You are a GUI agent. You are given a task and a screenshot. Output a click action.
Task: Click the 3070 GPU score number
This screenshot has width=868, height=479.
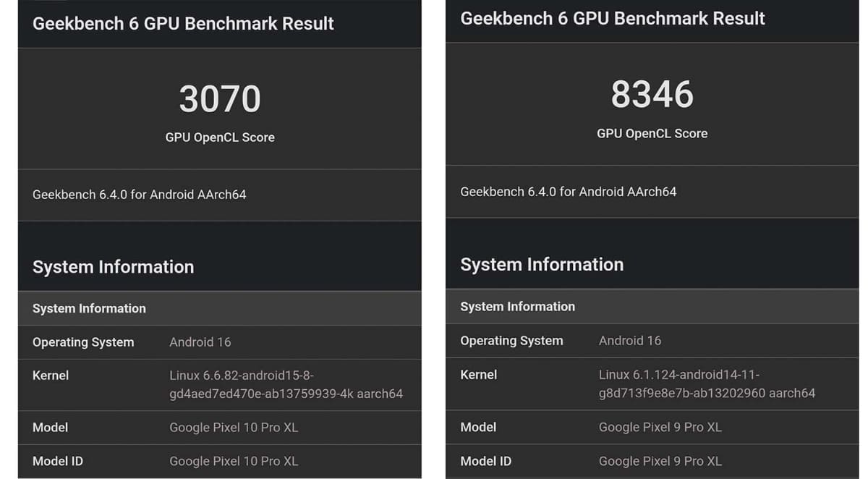(x=220, y=99)
